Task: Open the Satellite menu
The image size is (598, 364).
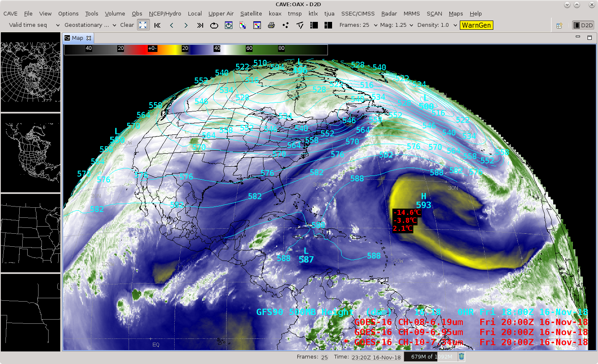Action: (251, 13)
